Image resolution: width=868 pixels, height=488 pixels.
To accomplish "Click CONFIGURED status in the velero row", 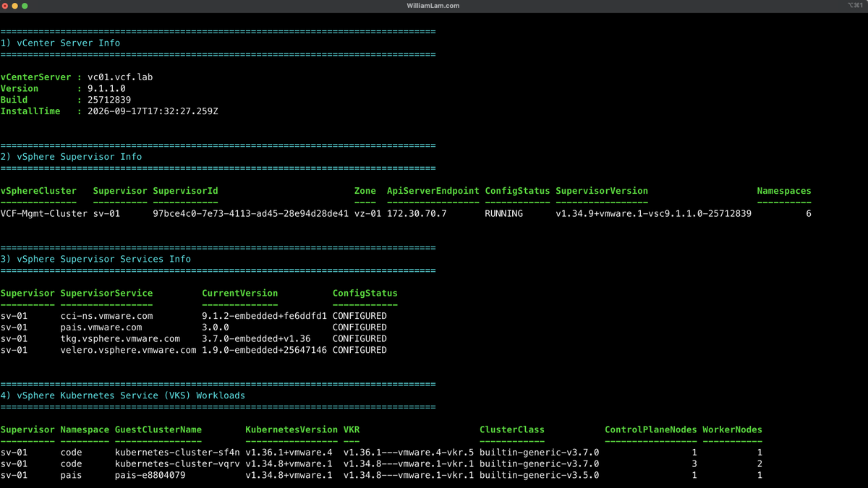I will click(359, 350).
